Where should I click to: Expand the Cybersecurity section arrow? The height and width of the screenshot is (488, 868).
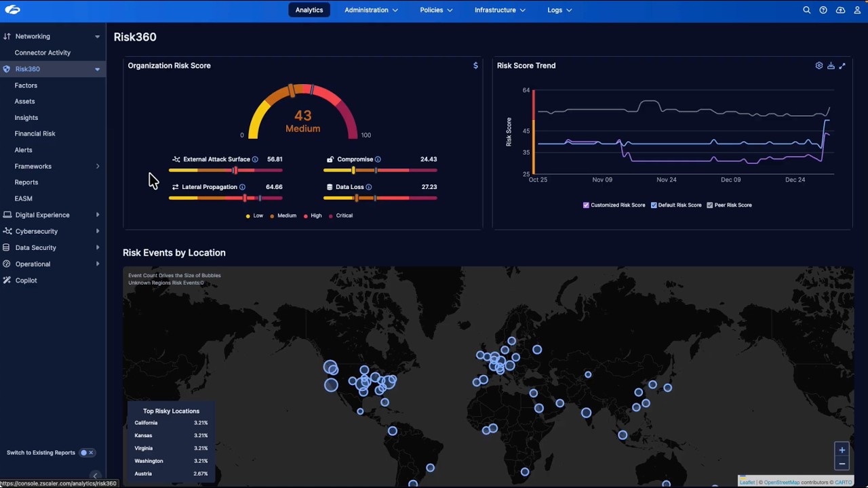pos(98,231)
